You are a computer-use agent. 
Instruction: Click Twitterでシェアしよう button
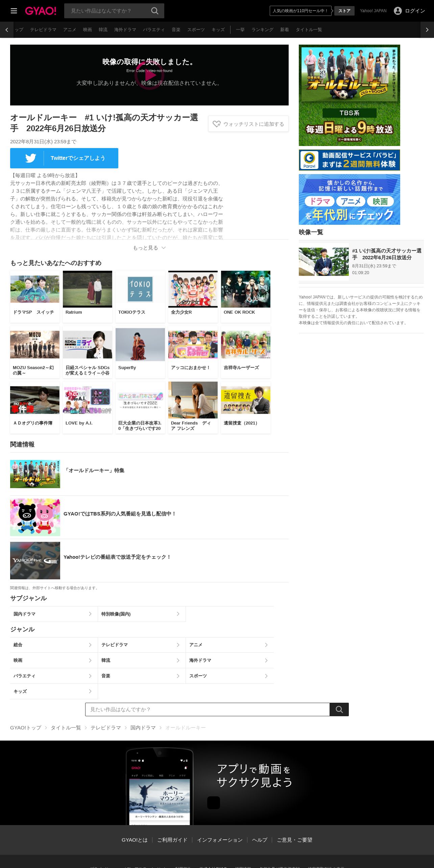pyautogui.click(x=64, y=158)
